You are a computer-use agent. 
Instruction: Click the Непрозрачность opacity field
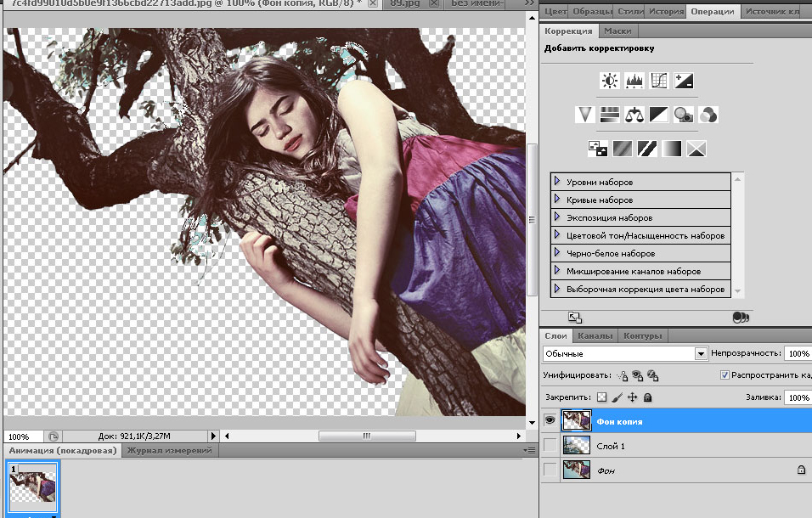click(798, 353)
